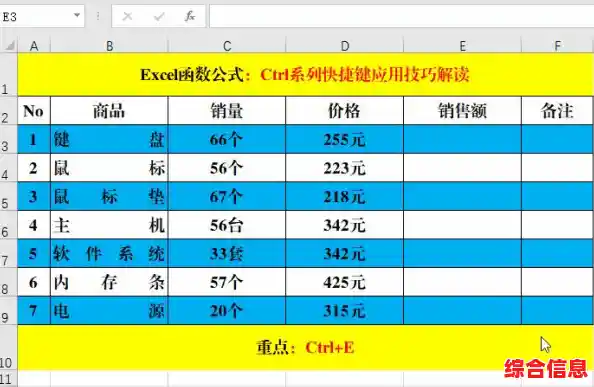
Task: Open the Name Box dropdown arrow
Action: click(x=77, y=16)
